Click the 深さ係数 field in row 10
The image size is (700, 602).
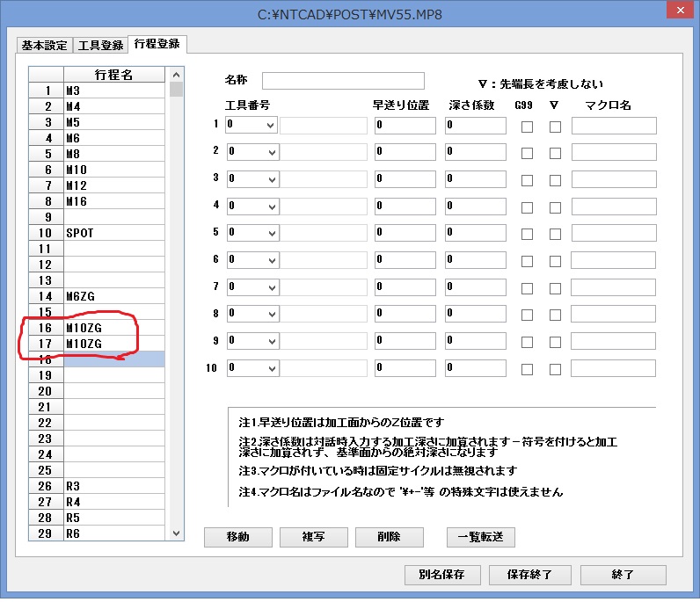pyautogui.click(x=476, y=368)
